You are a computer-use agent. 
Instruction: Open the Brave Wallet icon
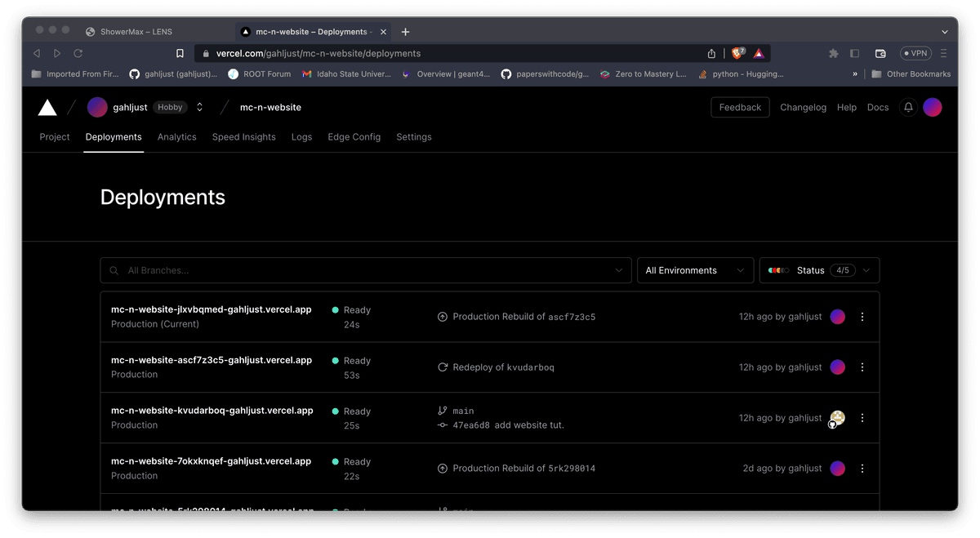tap(880, 53)
